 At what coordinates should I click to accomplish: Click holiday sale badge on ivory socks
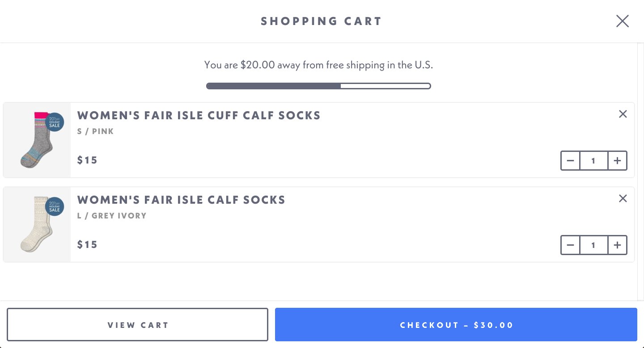tap(55, 206)
